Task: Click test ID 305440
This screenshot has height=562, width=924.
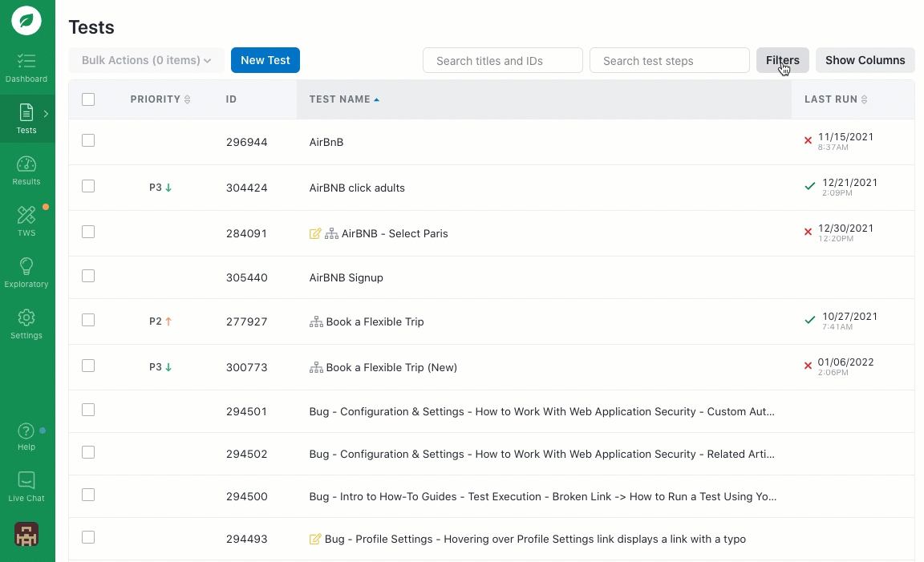Action: (x=246, y=277)
